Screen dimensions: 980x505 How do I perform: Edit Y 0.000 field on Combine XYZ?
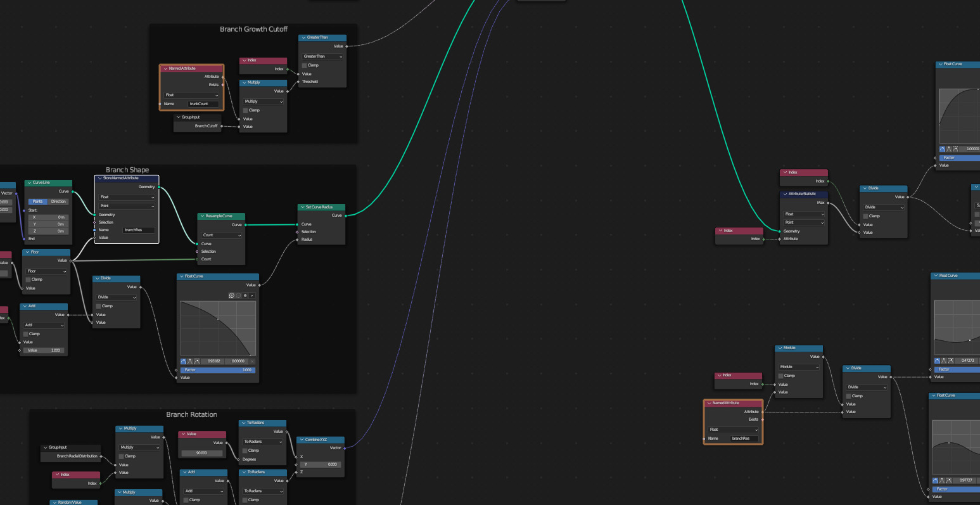(x=320, y=464)
